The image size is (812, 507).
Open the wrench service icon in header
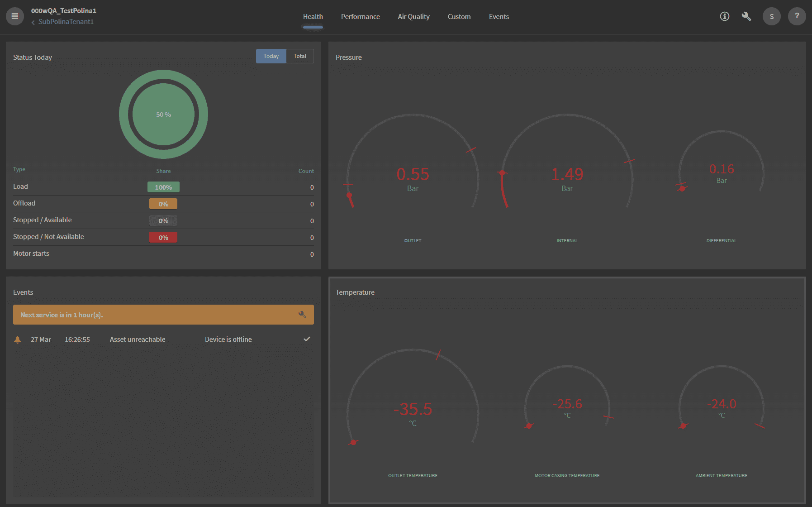pyautogui.click(x=746, y=16)
